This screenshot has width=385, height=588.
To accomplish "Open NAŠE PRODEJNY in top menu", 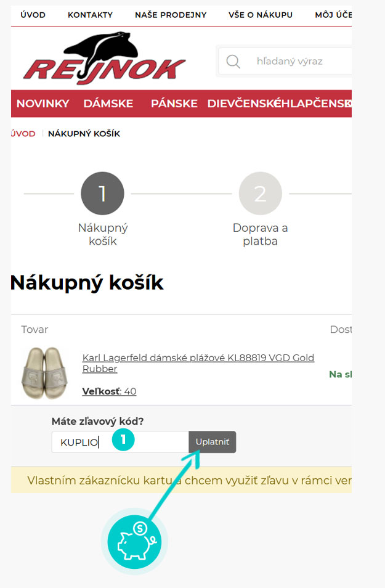I will pyautogui.click(x=171, y=15).
